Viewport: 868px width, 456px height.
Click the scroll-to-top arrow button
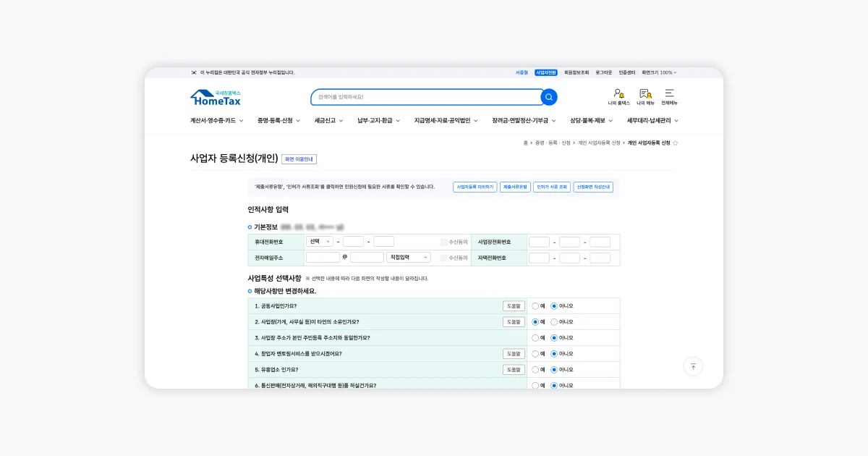coord(693,366)
